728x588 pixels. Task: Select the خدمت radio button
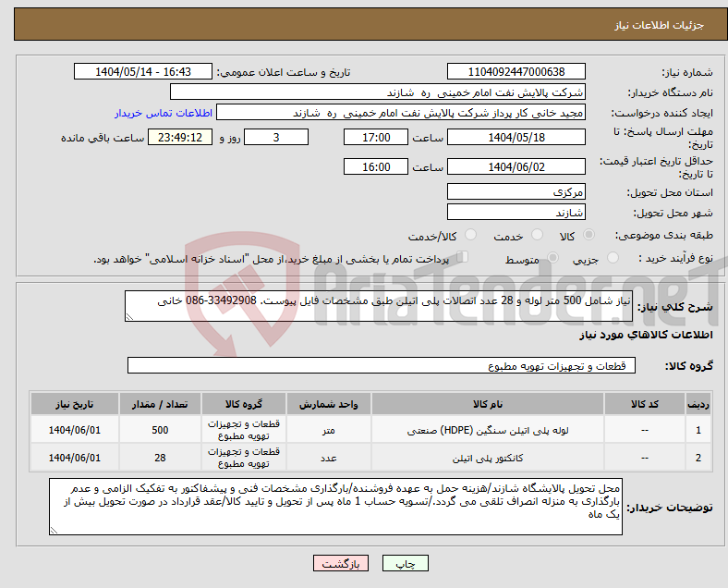click(x=537, y=235)
